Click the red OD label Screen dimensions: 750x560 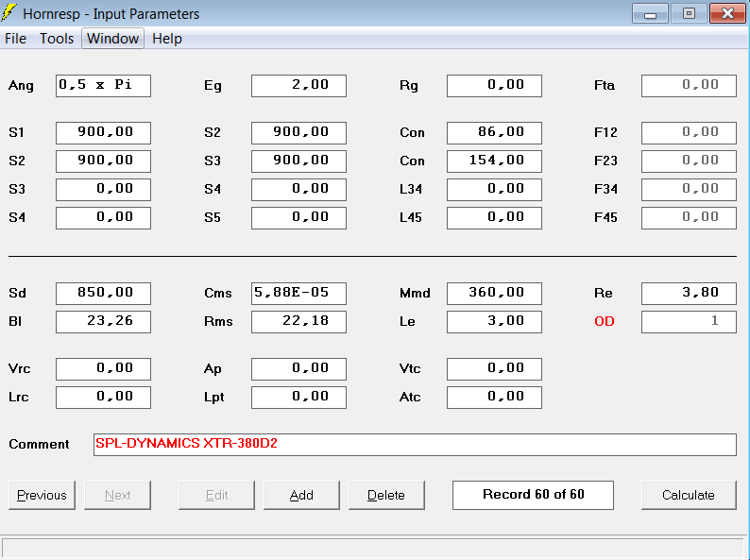click(x=605, y=321)
